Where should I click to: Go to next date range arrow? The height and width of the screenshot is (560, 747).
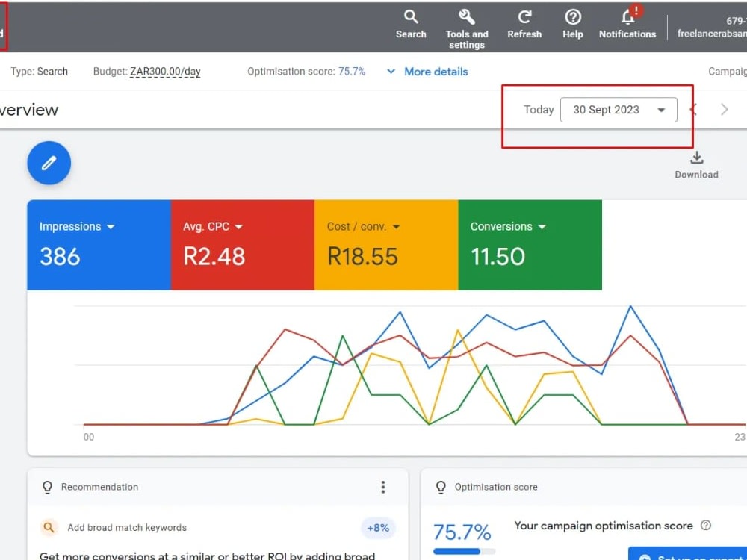click(724, 110)
